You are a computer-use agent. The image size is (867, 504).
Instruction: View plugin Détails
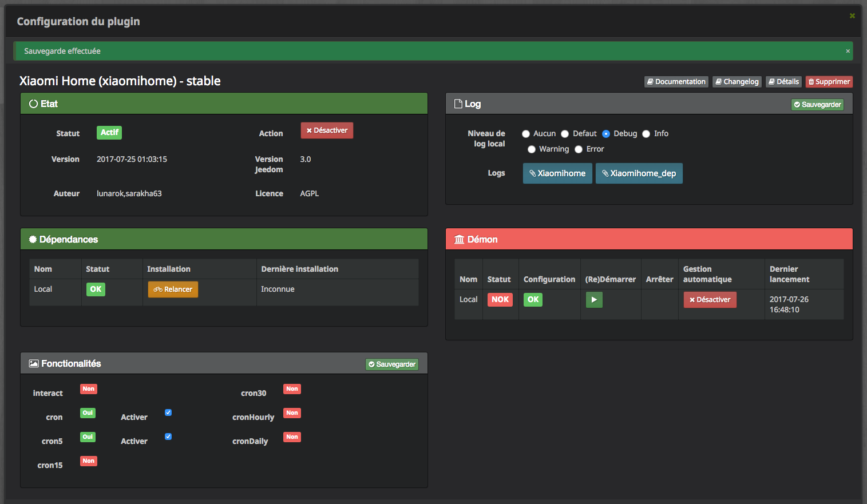(x=784, y=82)
